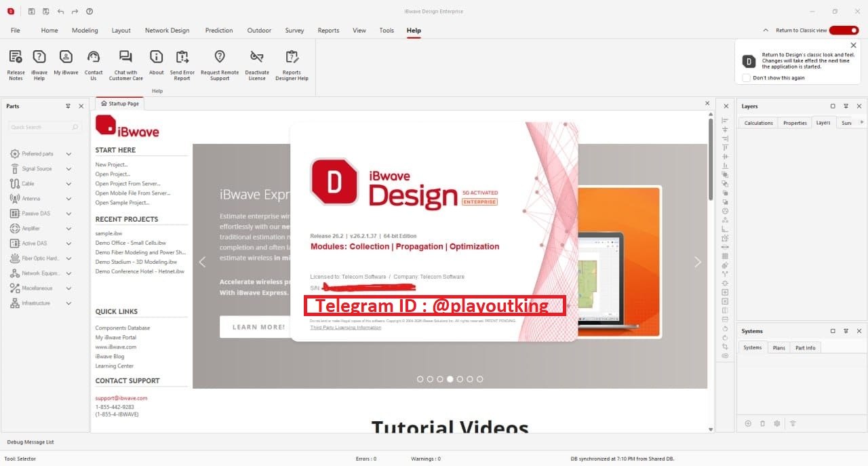Click the Save icon in the title bar

pos(31,12)
